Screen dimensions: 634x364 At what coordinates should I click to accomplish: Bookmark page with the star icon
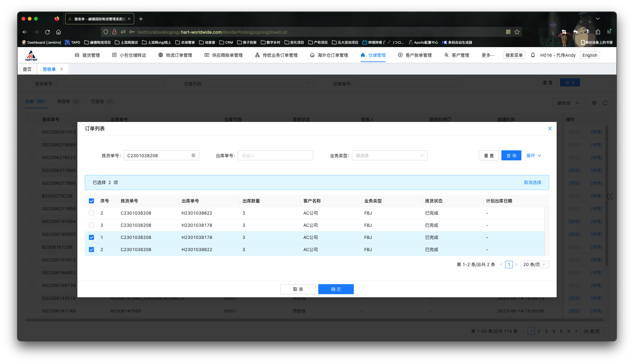517,32
